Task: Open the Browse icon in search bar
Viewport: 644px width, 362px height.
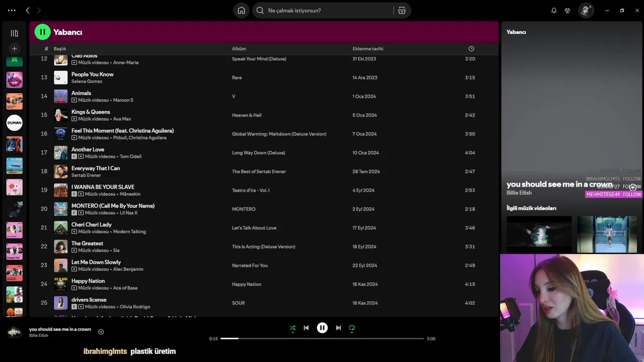Action: tap(402, 10)
